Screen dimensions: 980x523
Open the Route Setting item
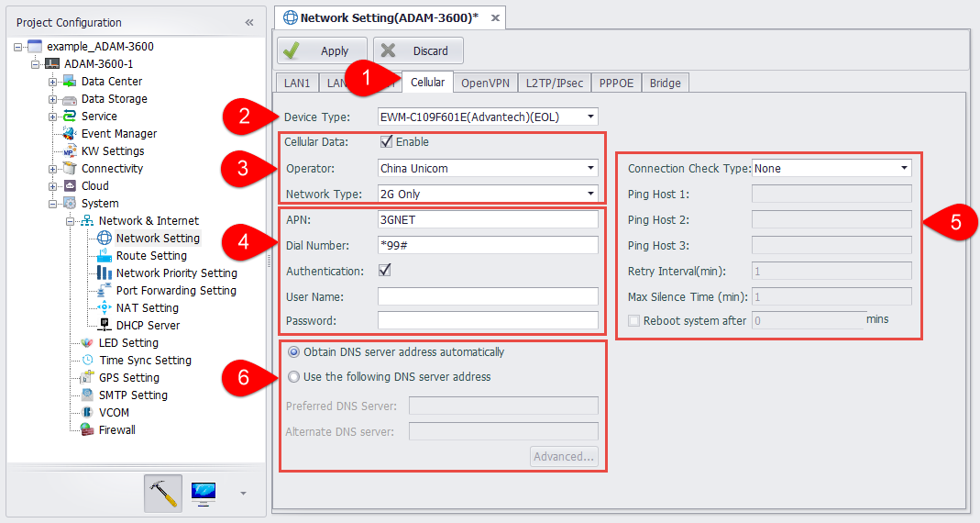[150, 255]
